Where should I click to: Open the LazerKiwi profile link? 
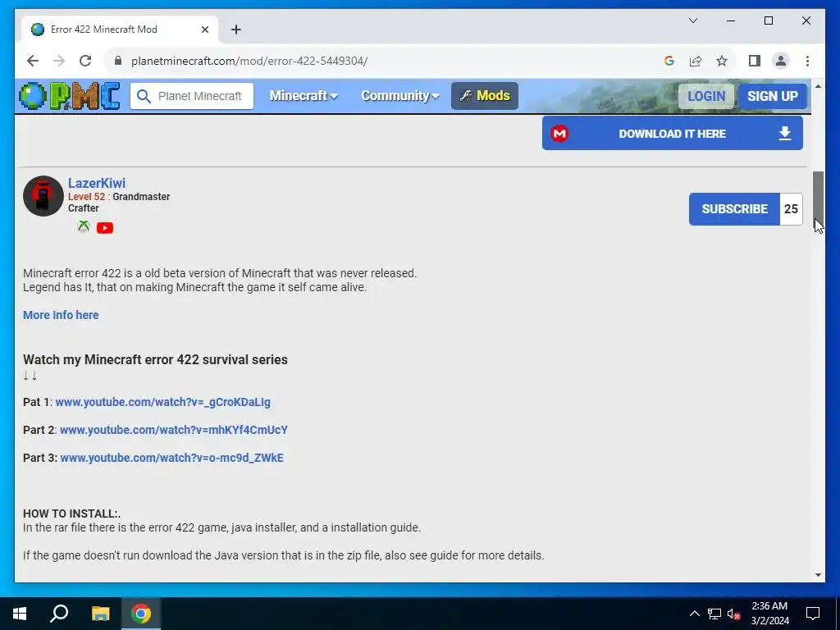(x=97, y=183)
